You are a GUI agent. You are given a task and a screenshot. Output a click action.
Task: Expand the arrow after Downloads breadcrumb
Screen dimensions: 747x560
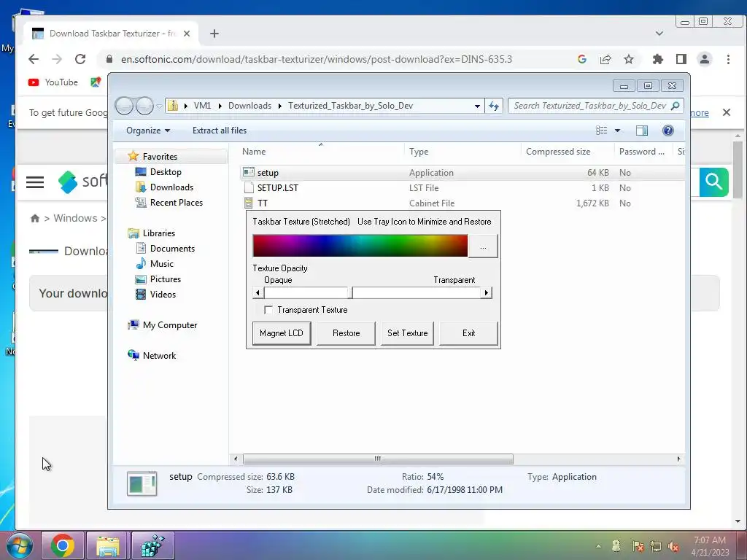click(x=279, y=106)
